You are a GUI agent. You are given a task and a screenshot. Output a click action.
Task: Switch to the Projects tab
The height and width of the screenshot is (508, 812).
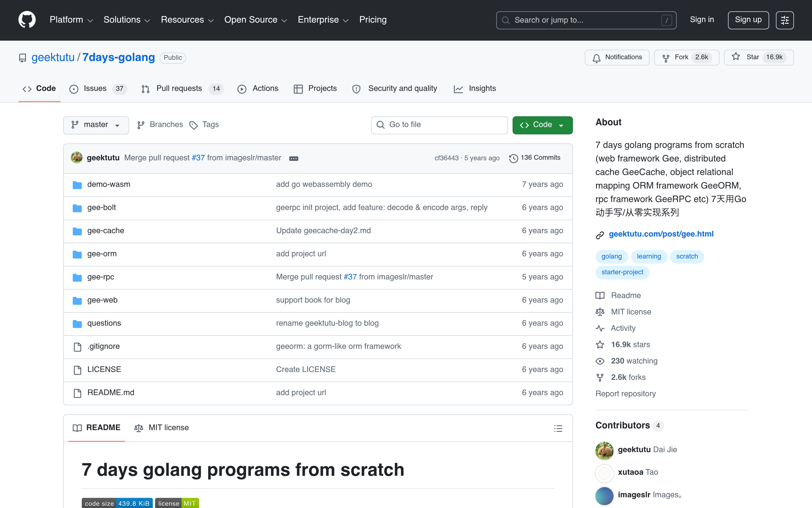pos(315,89)
